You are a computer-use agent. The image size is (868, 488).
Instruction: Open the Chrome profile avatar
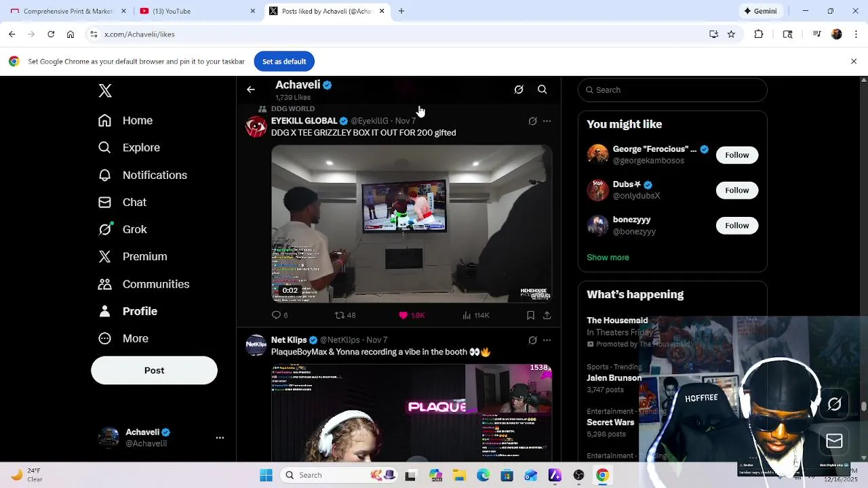point(836,34)
